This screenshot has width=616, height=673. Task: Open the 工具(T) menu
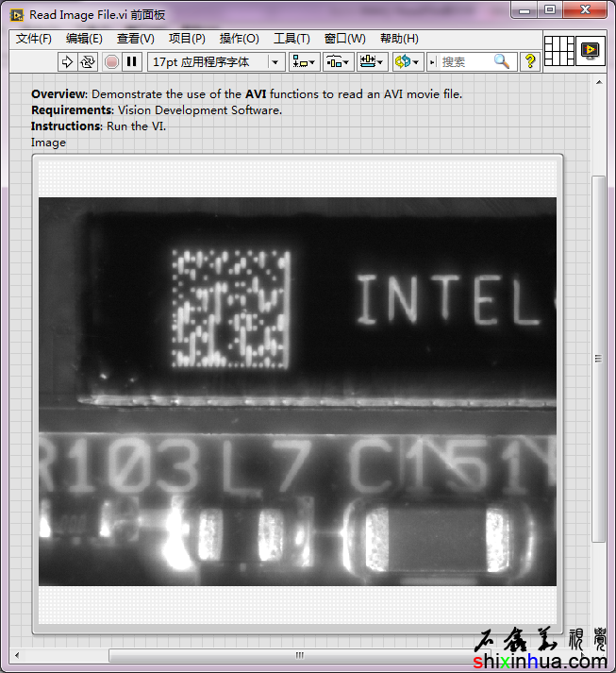pos(291,39)
